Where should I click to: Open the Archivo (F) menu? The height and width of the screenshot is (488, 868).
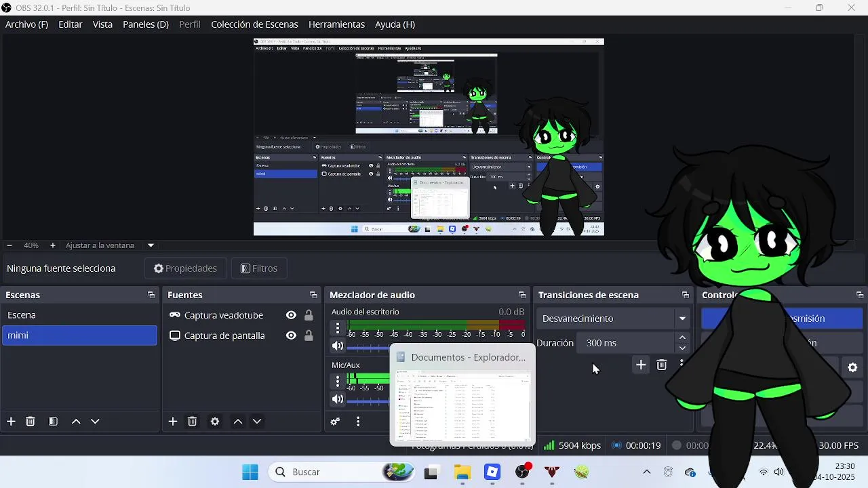pyautogui.click(x=26, y=24)
